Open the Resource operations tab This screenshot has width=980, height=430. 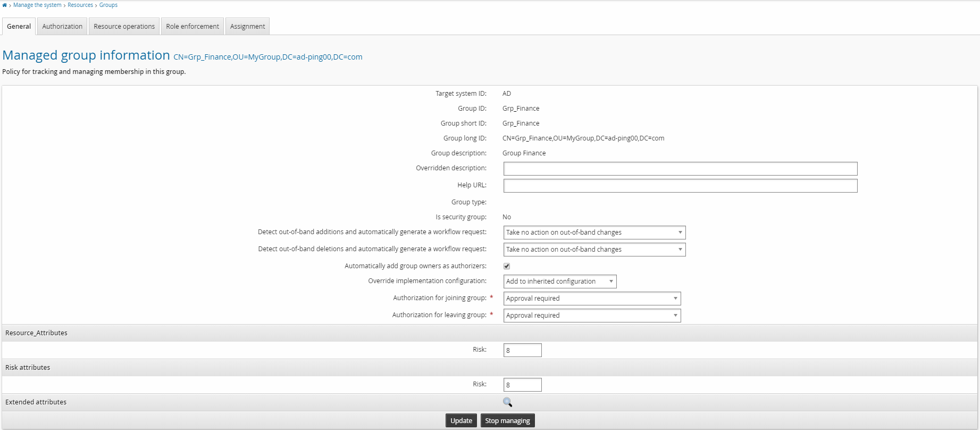[124, 27]
